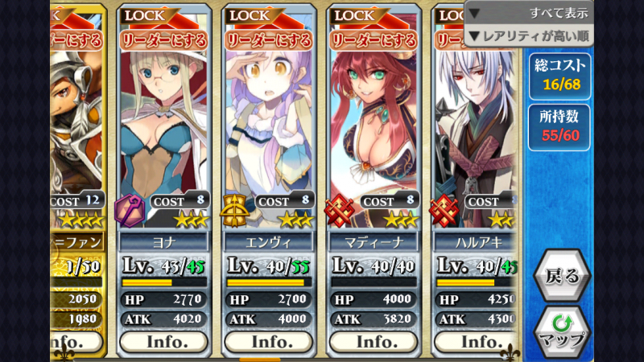
Task: Open Info. for ヨナ
Action: 164,341
